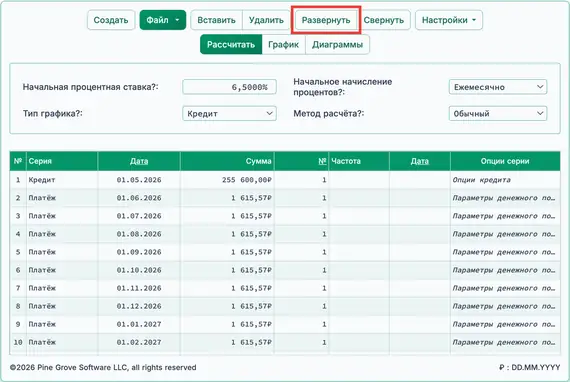The image size is (570, 382).
Task: Switch to the График tab
Action: click(284, 45)
